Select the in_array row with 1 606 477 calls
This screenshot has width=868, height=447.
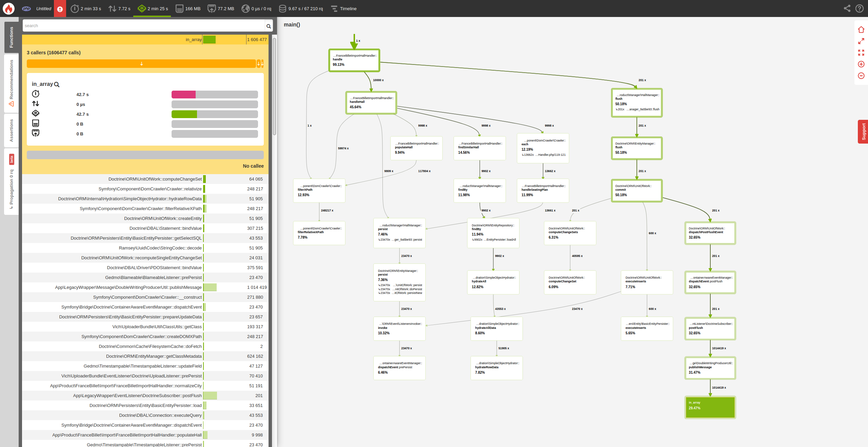[x=145, y=40]
